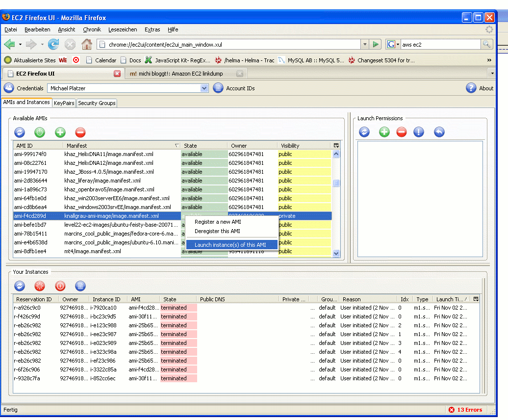508x420 pixels.
Task: Open column picker for Available AMIs table
Action: (336, 146)
